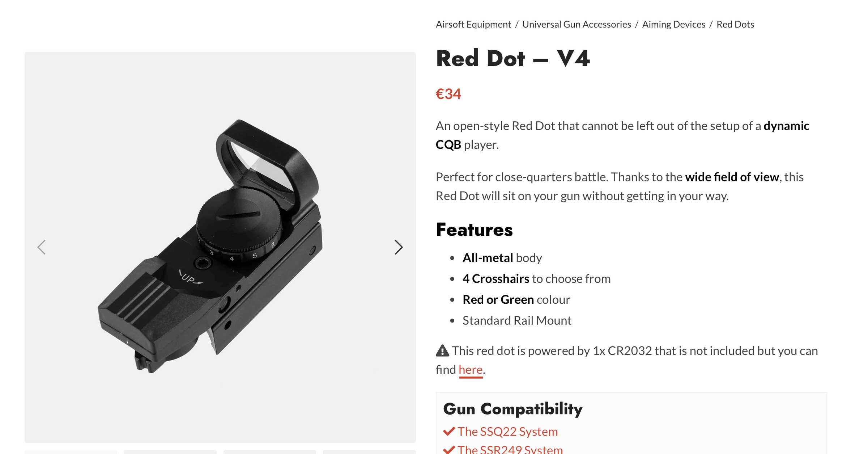Select the second gallery thumbnail

click(x=170, y=452)
